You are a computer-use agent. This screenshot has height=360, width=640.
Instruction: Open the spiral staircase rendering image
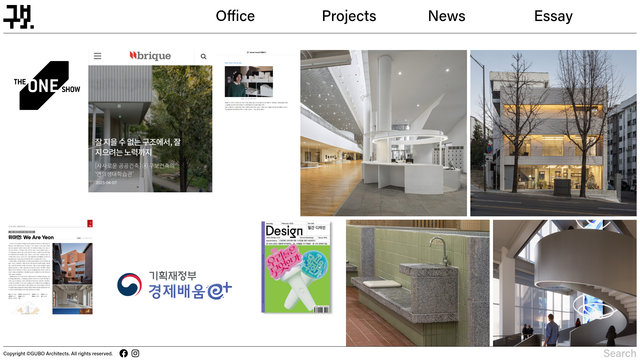pyautogui.click(x=564, y=283)
